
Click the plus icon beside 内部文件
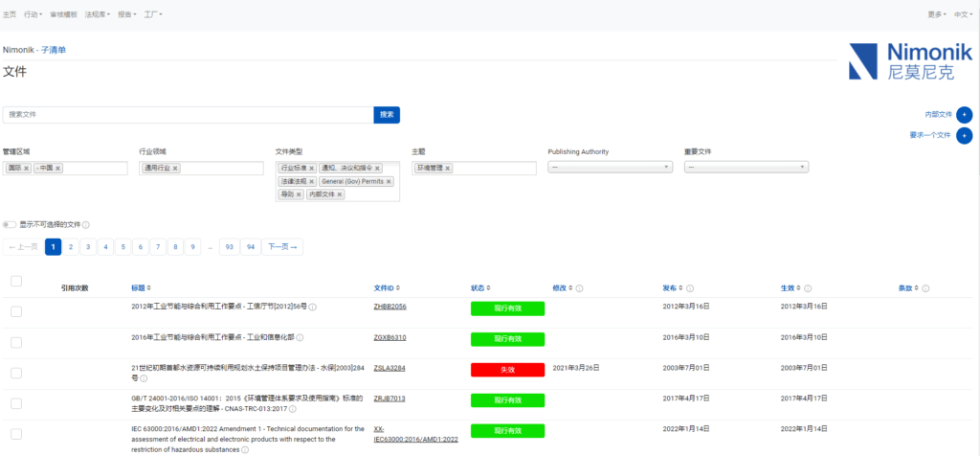(x=964, y=114)
